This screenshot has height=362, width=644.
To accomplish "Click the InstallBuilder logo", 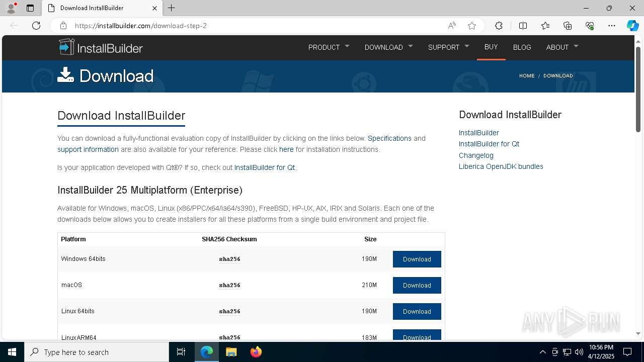I will pyautogui.click(x=101, y=47).
